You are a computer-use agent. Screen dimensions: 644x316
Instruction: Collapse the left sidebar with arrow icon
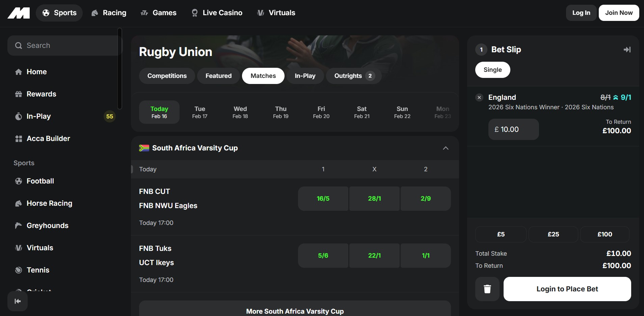click(x=18, y=301)
